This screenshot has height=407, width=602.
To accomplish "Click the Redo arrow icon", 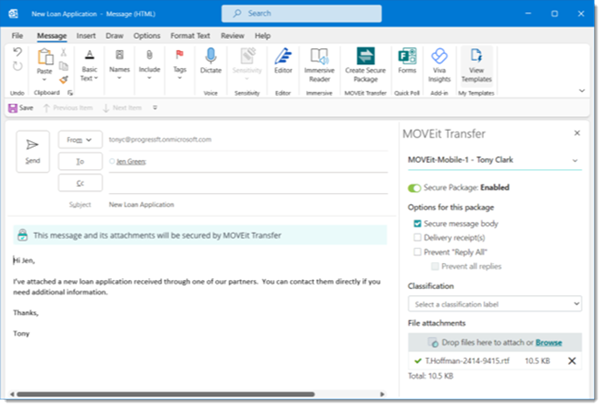I will click(x=17, y=66).
